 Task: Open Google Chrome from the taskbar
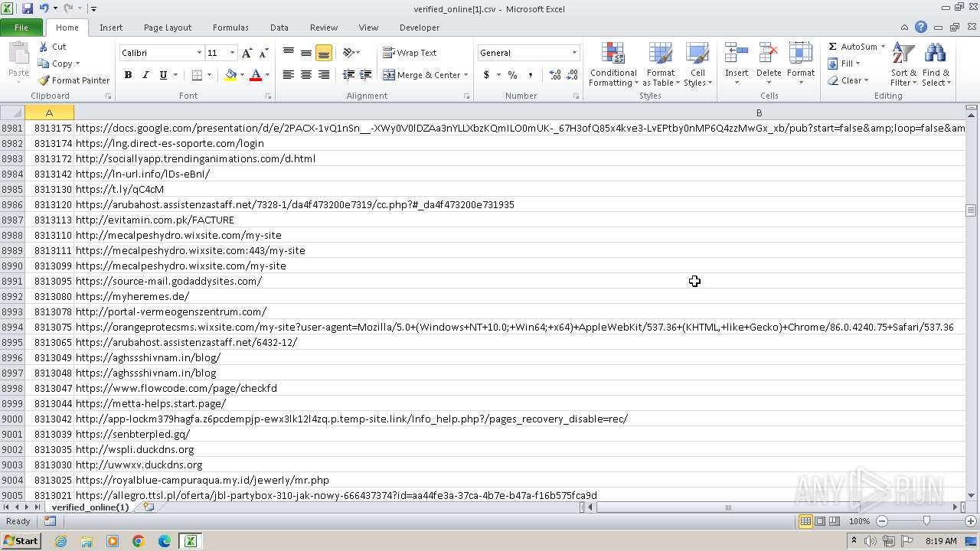tap(139, 541)
